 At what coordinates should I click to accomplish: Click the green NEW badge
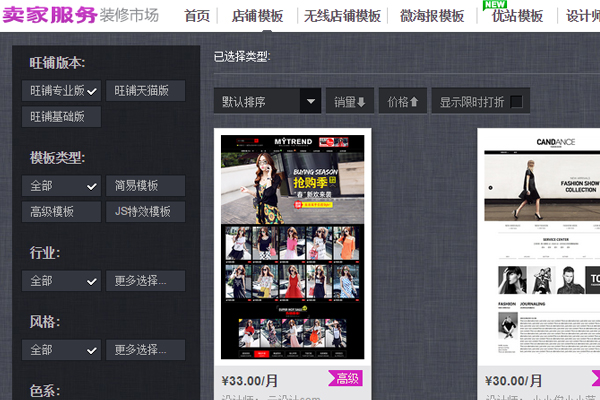click(495, 5)
